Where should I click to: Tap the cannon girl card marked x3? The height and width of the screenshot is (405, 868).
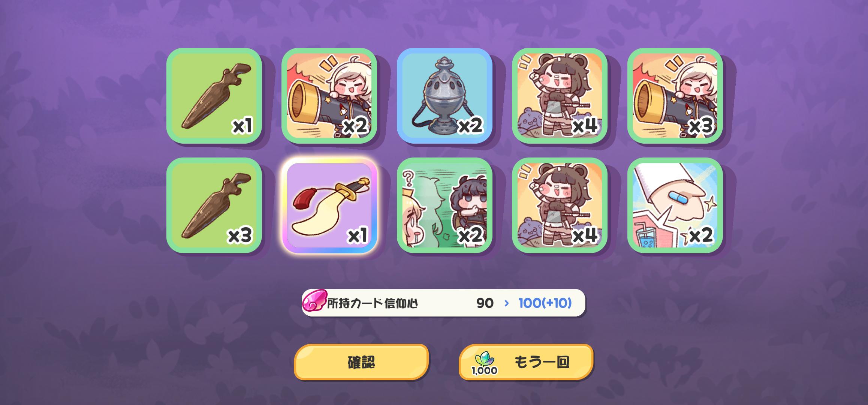pyautogui.click(x=675, y=96)
